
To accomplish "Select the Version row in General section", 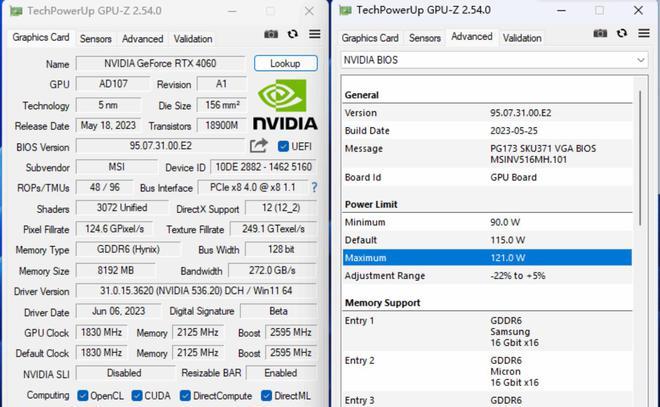I will (487, 113).
